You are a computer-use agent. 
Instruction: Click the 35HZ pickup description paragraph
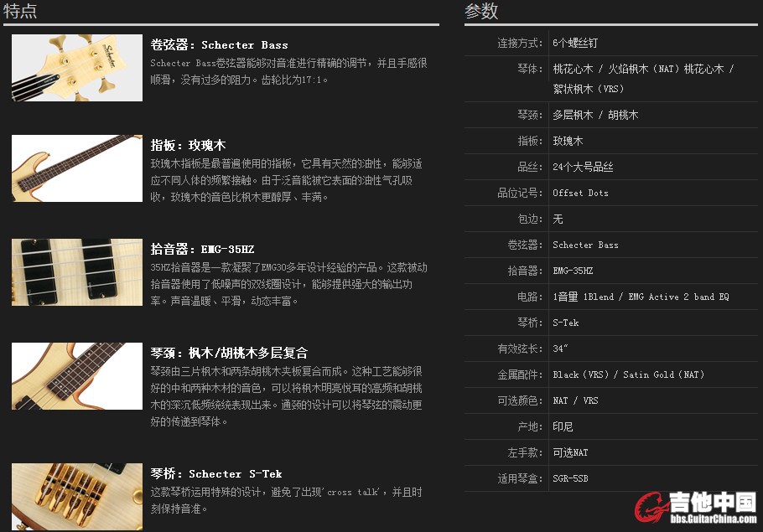288,285
